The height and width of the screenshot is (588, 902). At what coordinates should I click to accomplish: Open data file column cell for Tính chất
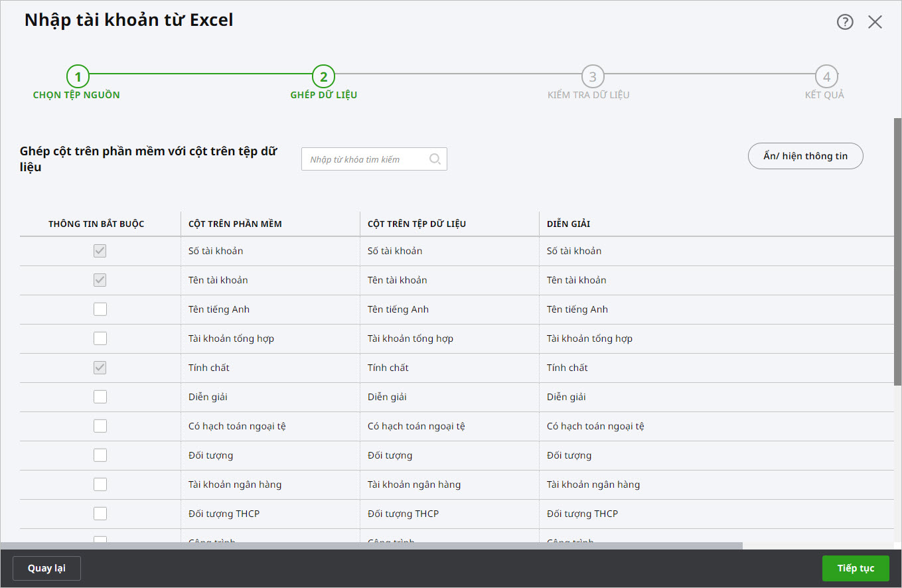coord(449,368)
